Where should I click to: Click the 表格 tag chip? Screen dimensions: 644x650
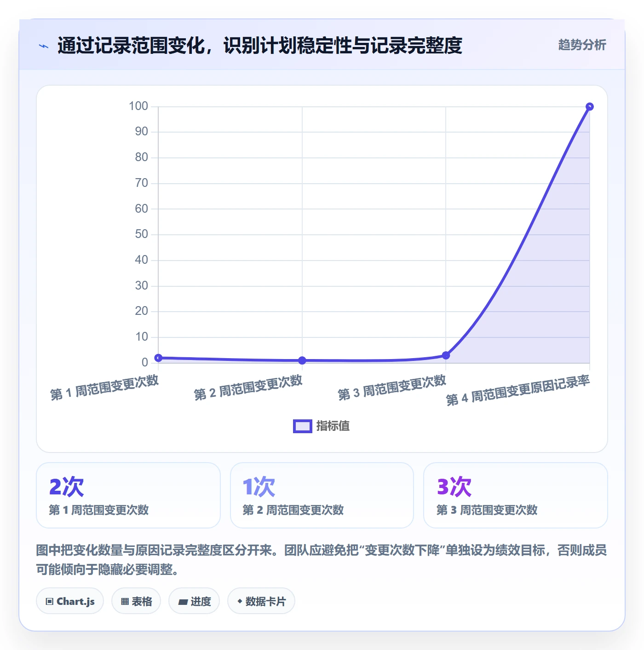[136, 601]
